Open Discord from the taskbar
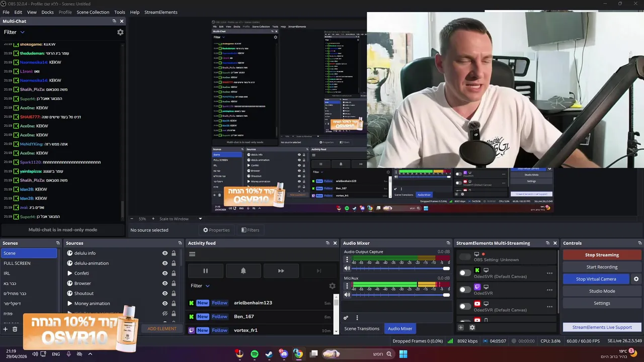The width and height of the screenshot is (644, 362). pos(284,354)
